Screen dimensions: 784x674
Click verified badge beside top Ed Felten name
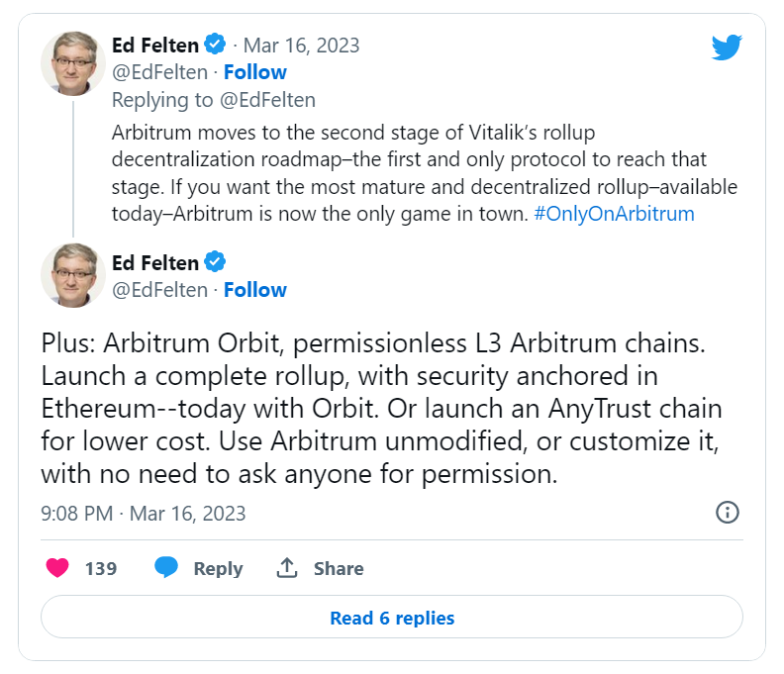(x=215, y=45)
